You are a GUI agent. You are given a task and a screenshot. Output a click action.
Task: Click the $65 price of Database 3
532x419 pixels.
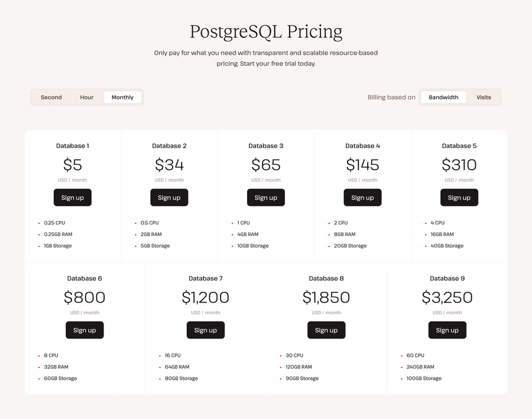(266, 165)
